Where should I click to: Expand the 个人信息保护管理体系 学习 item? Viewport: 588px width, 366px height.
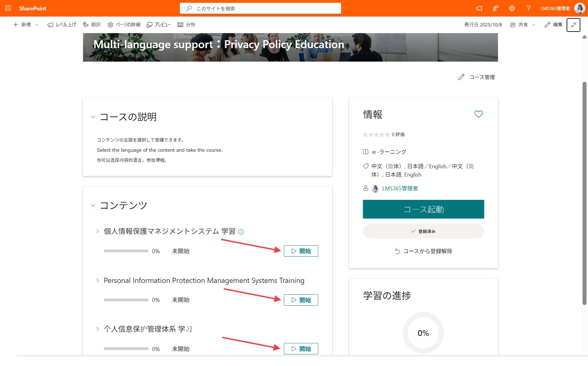coord(97,329)
